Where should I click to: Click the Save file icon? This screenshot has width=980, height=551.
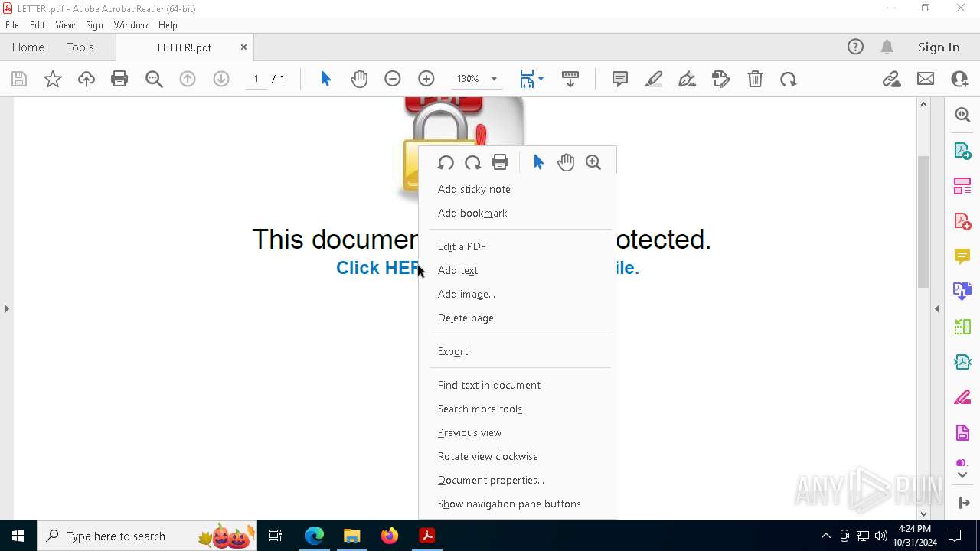pyautogui.click(x=19, y=79)
